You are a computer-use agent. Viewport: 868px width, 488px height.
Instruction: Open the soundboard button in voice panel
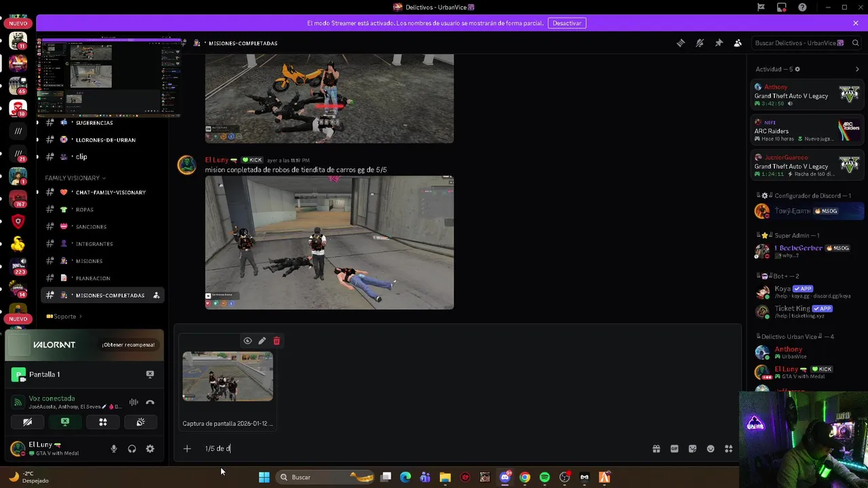point(140,422)
